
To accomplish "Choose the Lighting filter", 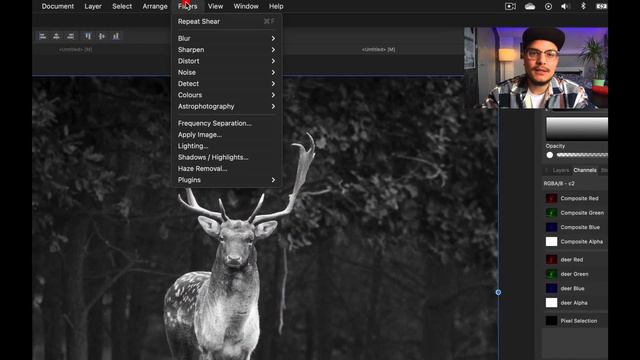I will tap(227, 146).
